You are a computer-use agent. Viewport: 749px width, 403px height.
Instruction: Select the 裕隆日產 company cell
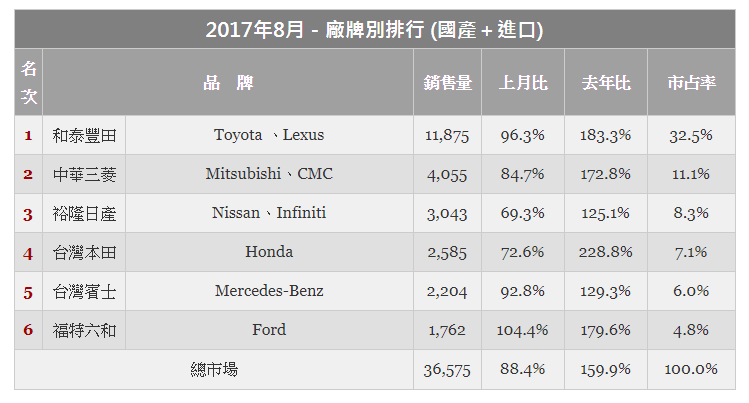(x=84, y=213)
